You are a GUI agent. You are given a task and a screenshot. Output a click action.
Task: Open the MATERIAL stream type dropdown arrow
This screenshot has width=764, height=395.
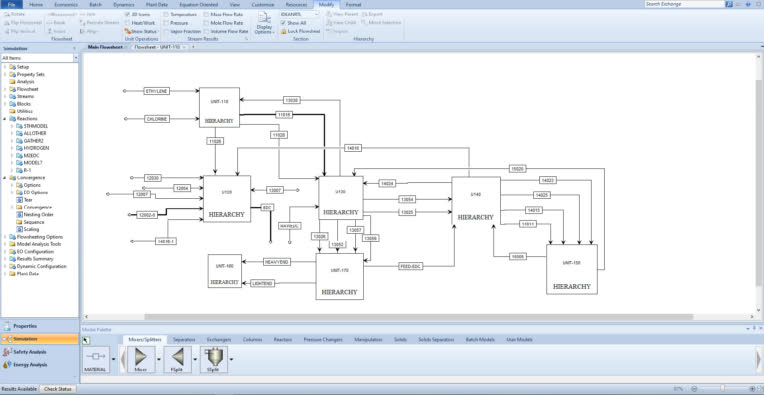[x=114, y=359]
